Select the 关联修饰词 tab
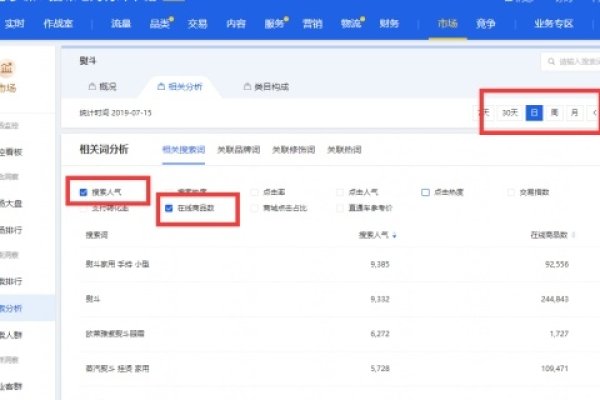The height and width of the screenshot is (400, 600). (293, 150)
